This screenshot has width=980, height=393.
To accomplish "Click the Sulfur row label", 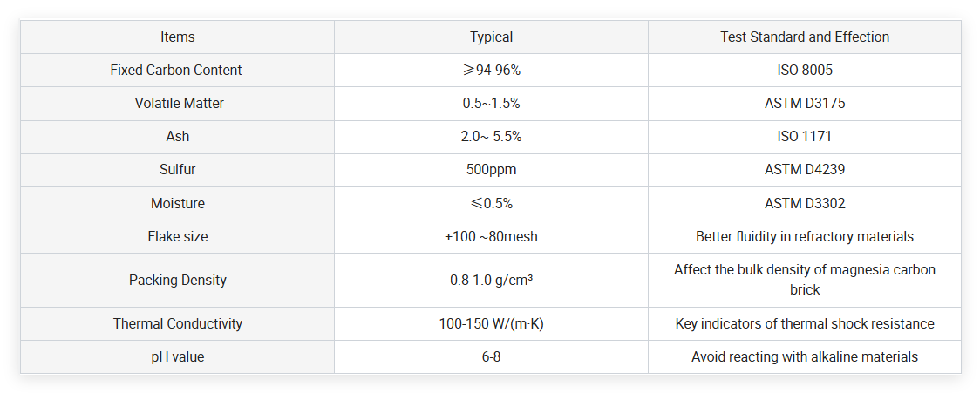I will pyautogui.click(x=177, y=170).
